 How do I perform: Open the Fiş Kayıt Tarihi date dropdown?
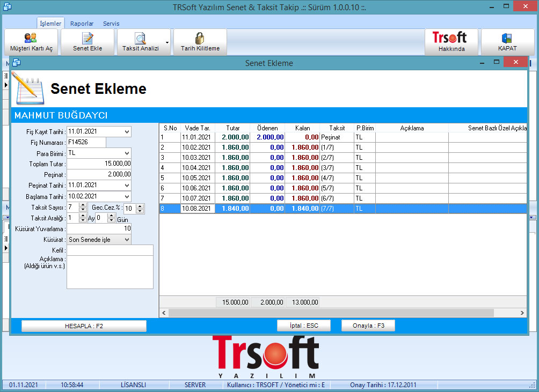click(x=127, y=132)
